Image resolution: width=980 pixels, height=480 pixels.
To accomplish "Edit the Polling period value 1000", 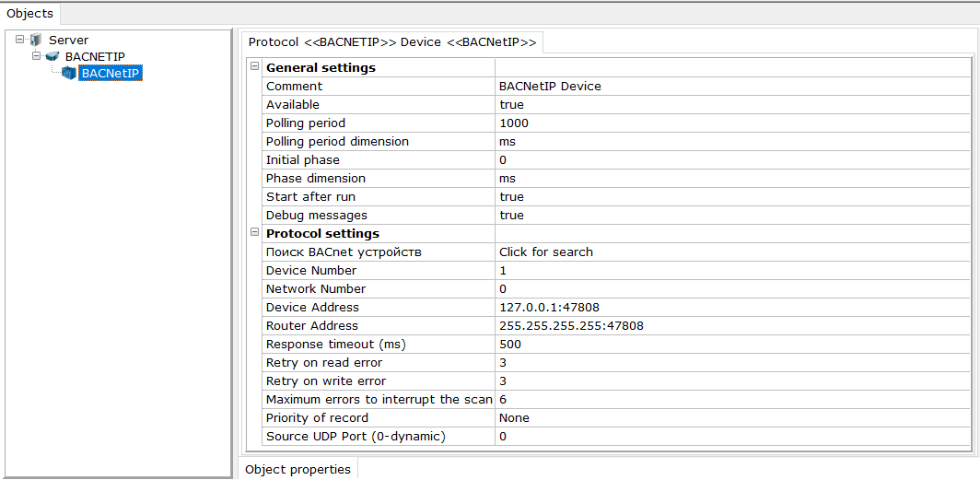I will tap(732, 123).
